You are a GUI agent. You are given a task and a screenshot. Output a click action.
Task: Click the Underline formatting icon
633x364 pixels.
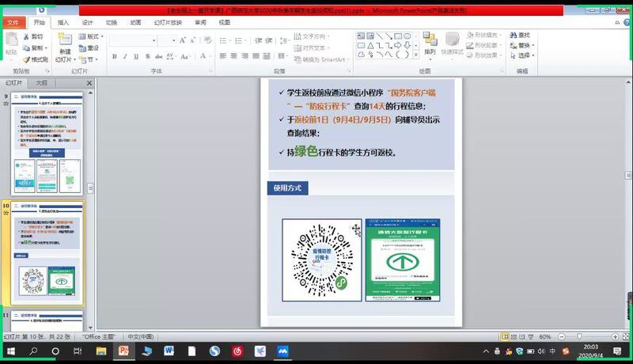click(135, 56)
